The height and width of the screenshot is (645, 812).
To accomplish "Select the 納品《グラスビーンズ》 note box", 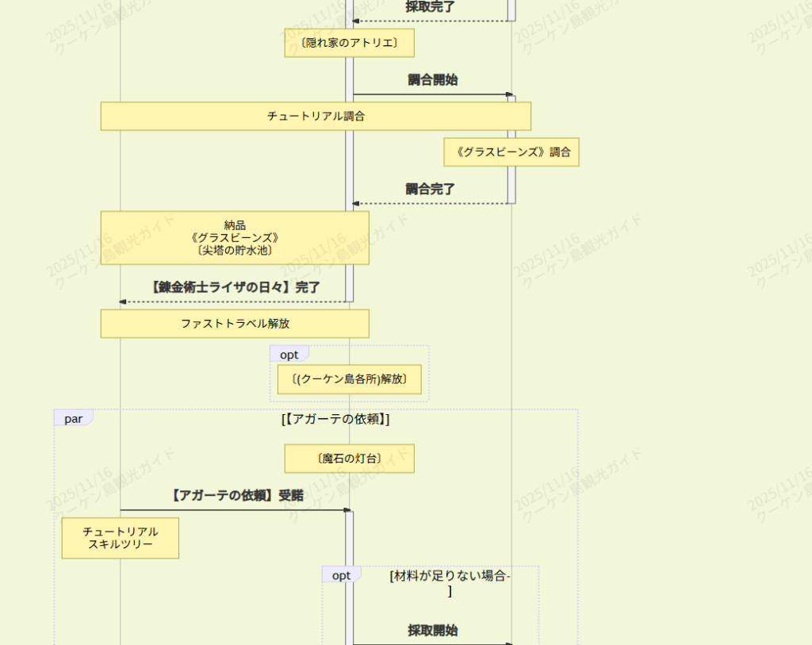I will [x=235, y=237].
